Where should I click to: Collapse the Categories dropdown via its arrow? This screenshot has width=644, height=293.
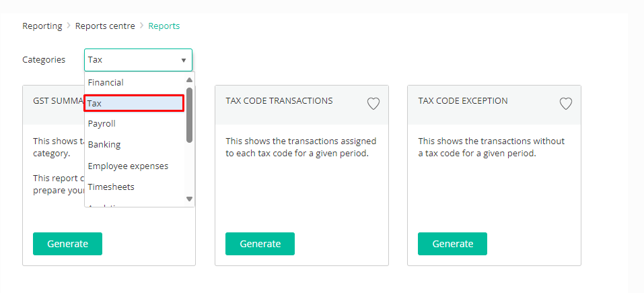(183, 61)
